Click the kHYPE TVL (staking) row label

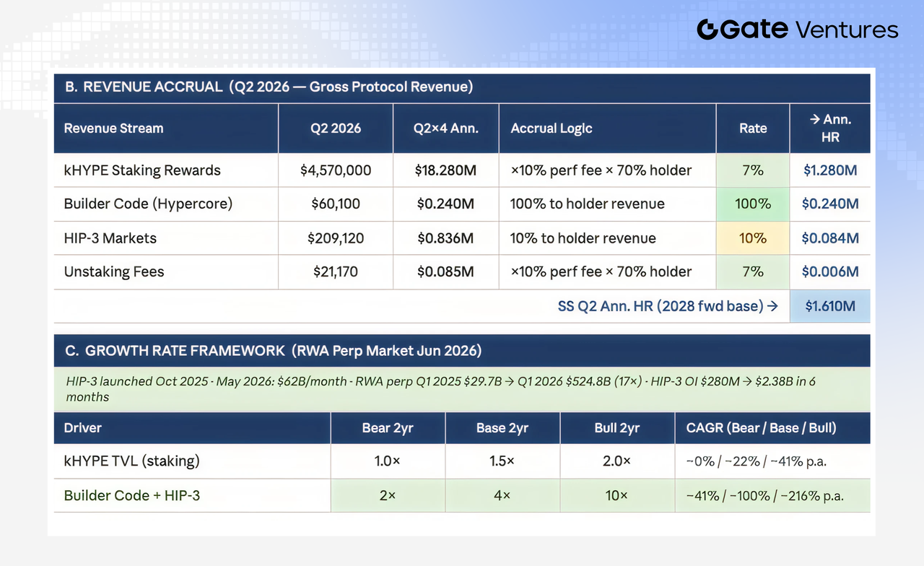[x=131, y=461]
